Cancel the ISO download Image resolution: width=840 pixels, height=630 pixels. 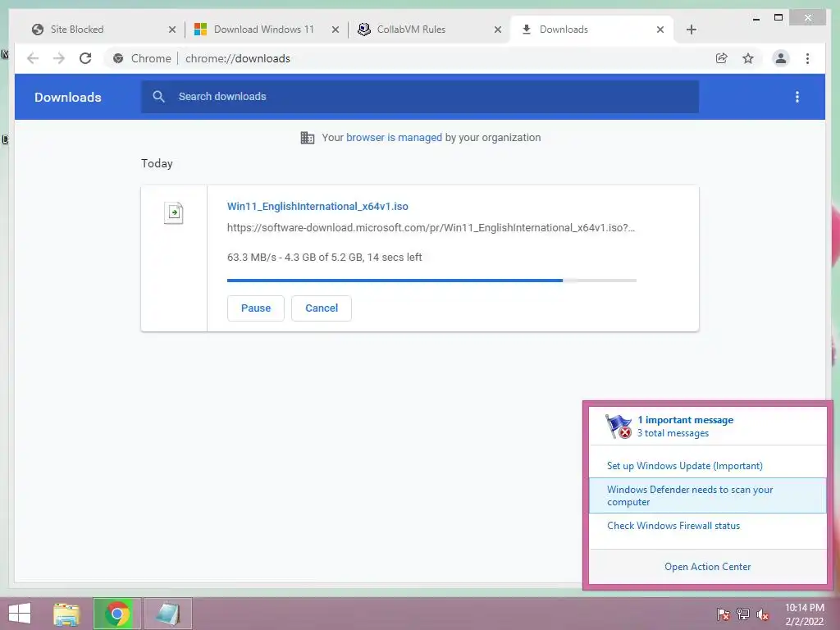tap(322, 308)
